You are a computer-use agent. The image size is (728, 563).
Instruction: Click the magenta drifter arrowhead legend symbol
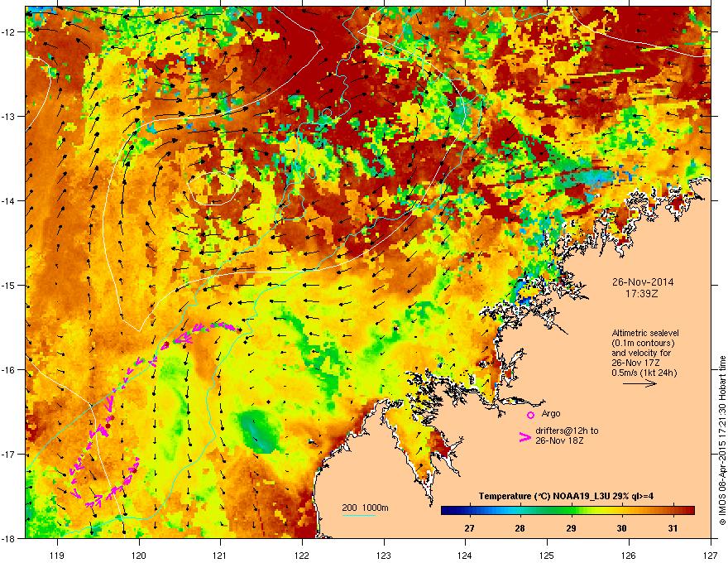[524, 437]
